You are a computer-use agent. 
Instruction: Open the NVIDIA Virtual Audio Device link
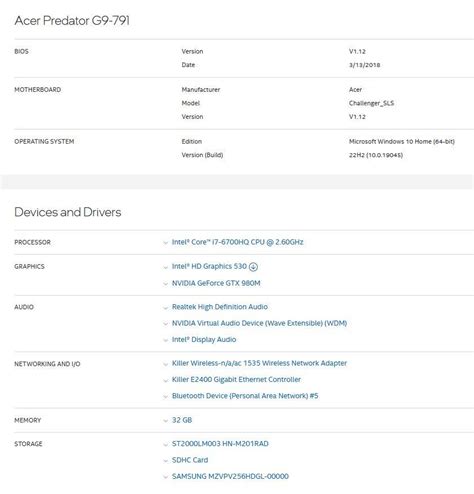[x=259, y=323]
